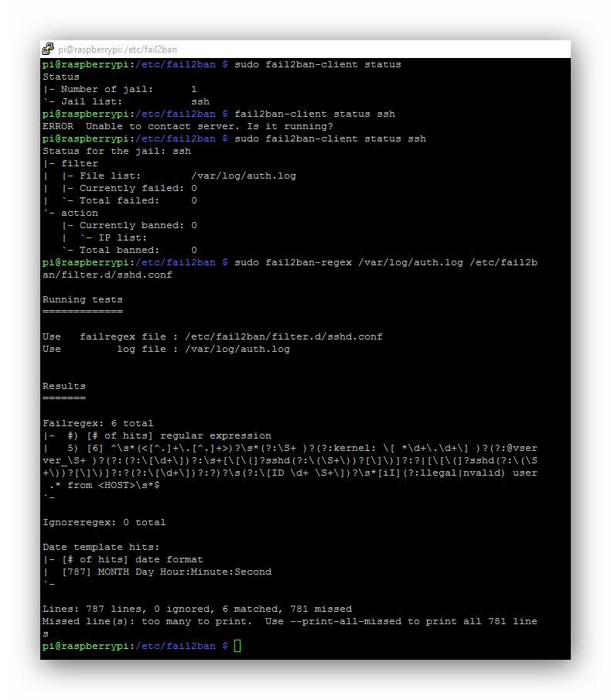Screen dimensions: 611x700
Task: Click the 'sudo fail2ban-client status ssh' command
Action: (329, 138)
